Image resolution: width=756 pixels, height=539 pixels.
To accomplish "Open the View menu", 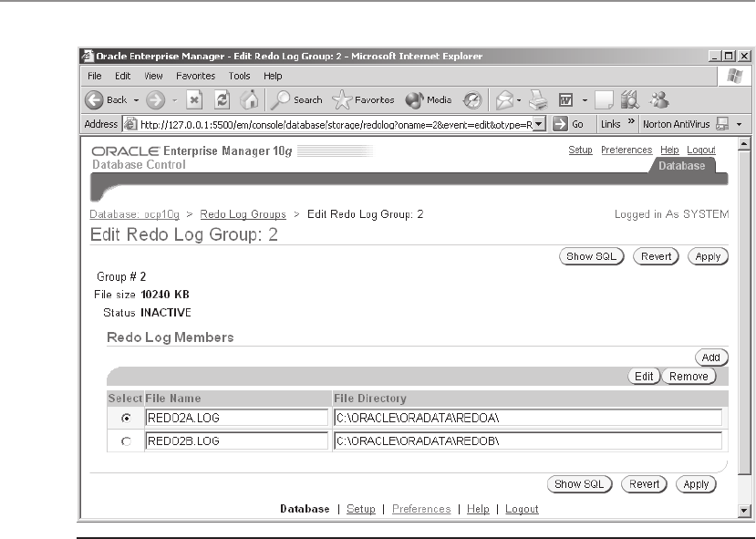I will pos(153,76).
